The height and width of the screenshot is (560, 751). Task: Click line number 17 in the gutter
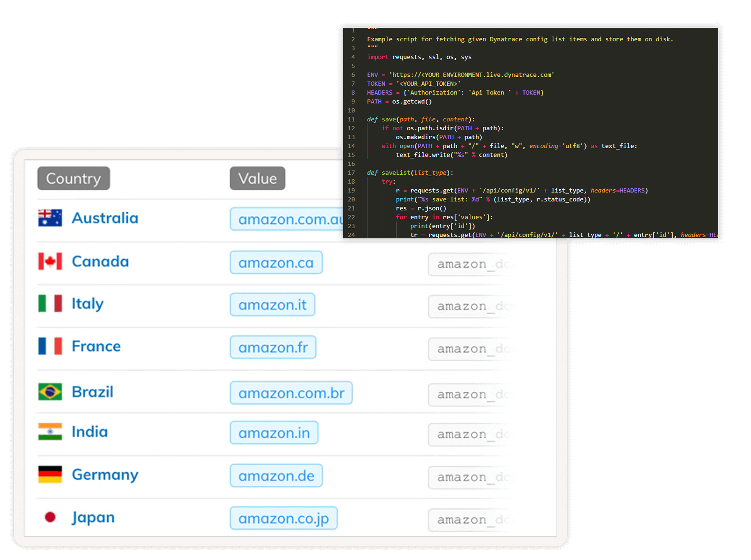(x=351, y=173)
